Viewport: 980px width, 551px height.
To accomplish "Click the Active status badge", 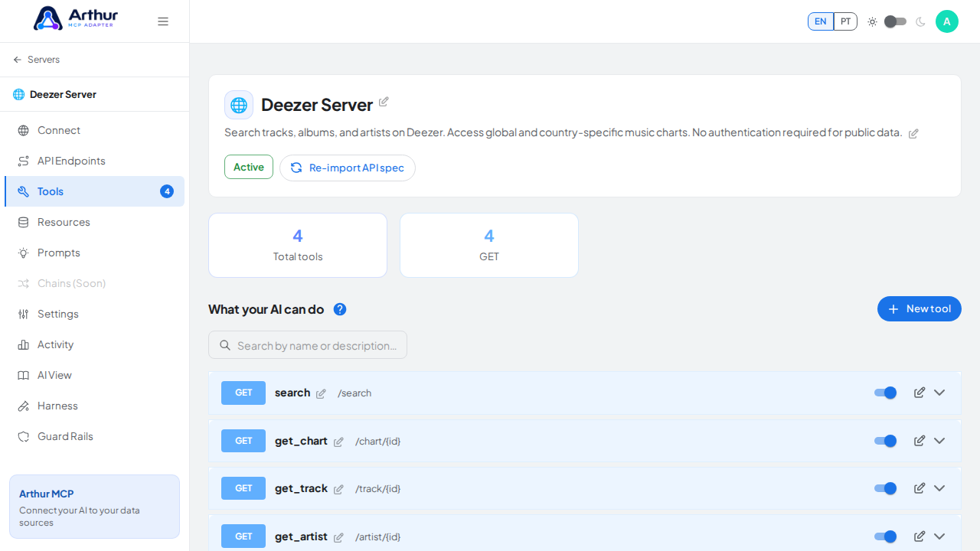I will (x=249, y=167).
